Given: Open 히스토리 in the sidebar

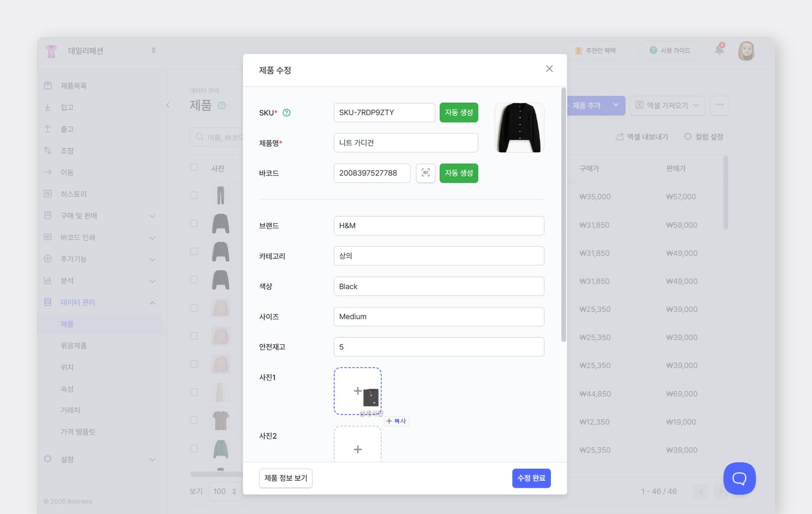Looking at the screenshot, I should [x=74, y=194].
